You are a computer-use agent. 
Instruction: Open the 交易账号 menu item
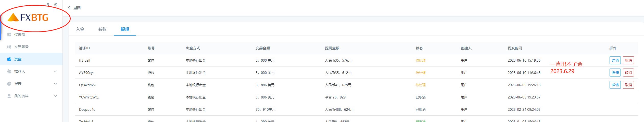click(31, 47)
